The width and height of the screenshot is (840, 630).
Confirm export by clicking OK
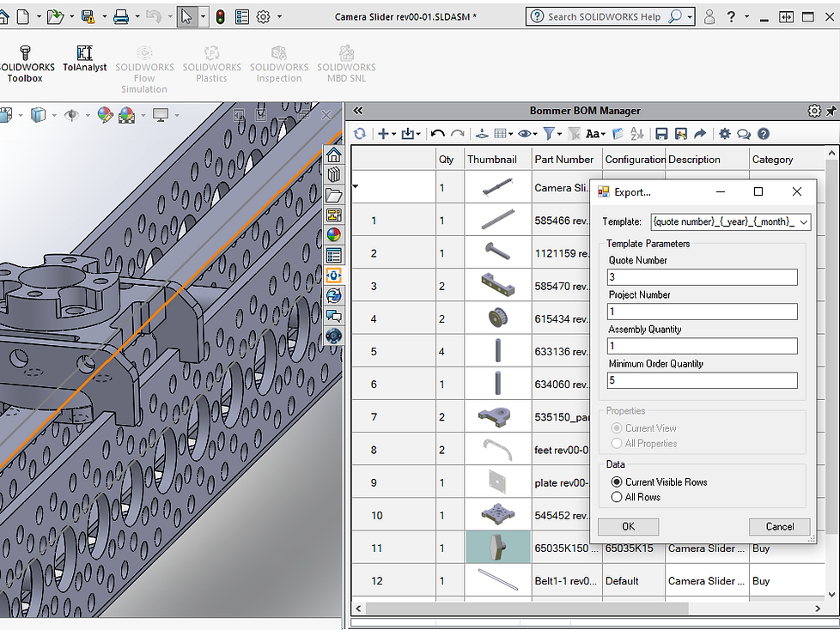pyautogui.click(x=628, y=526)
